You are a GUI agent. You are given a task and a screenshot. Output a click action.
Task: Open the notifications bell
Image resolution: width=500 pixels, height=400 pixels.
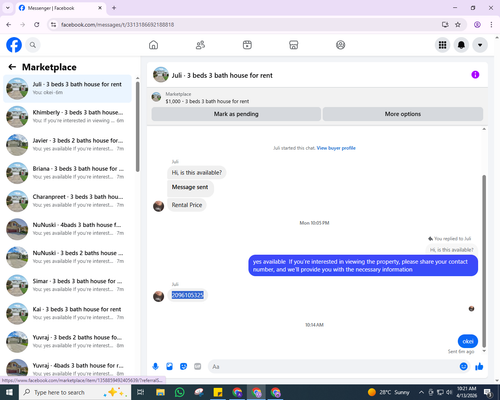click(461, 45)
